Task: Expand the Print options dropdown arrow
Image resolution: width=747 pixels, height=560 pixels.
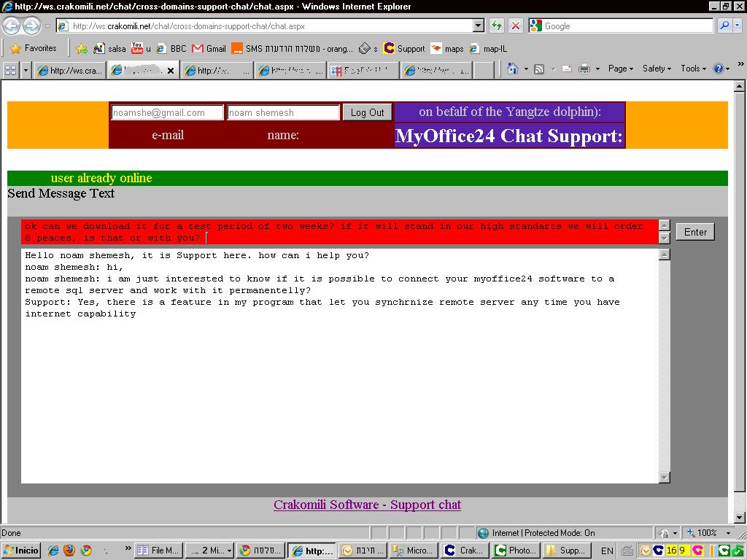Action: point(597,69)
